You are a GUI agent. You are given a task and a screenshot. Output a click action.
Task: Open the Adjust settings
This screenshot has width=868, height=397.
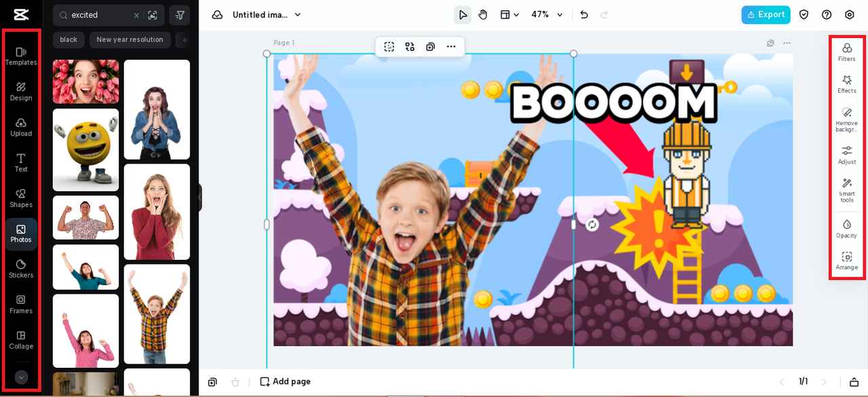coord(846,154)
